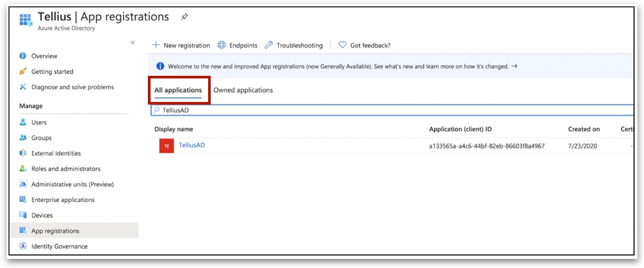Navigate to Devices
Viewport: 644px width, 268px height.
coord(42,215)
